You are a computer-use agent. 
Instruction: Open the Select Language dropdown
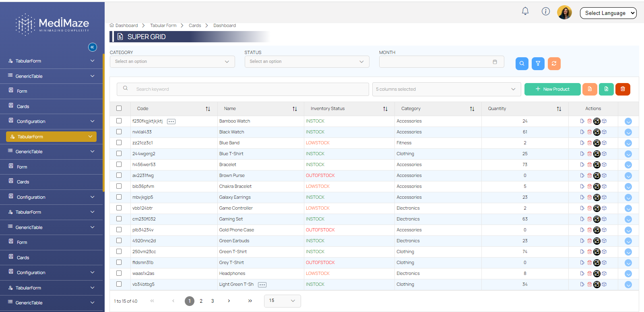point(608,13)
